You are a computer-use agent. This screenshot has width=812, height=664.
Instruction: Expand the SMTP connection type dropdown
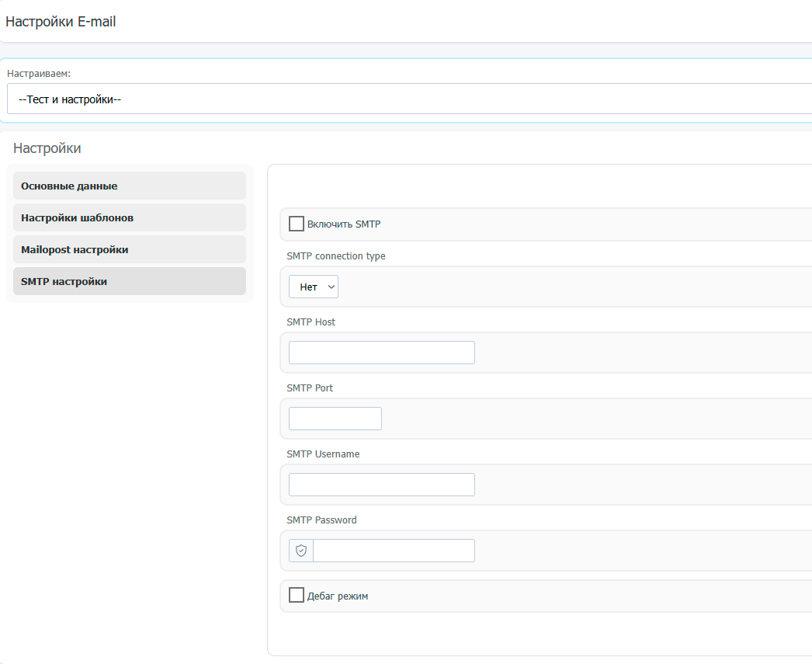(x=314, y=287)
